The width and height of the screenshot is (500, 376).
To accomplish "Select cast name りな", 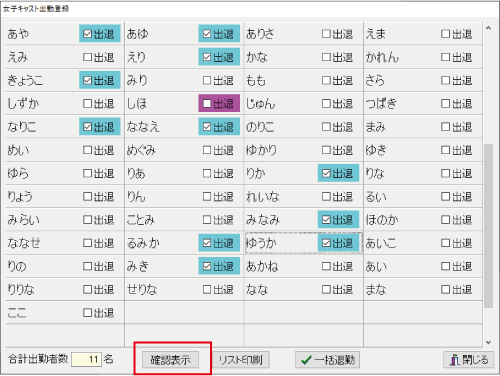I will click(375, 173).
